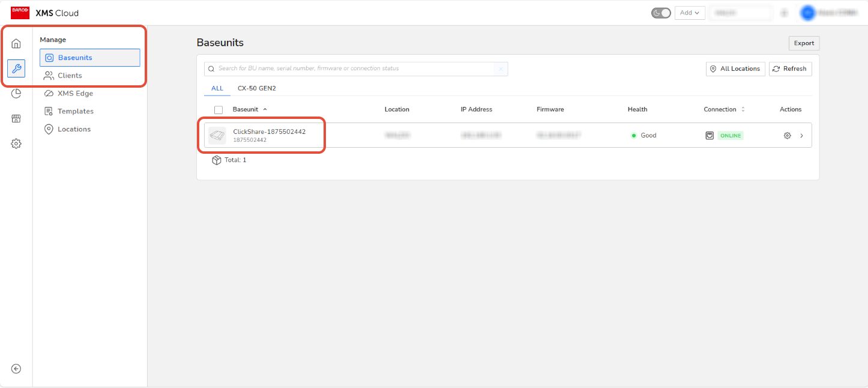
Task: Click the search magnifier icon
Action: [x=211, y=69]
